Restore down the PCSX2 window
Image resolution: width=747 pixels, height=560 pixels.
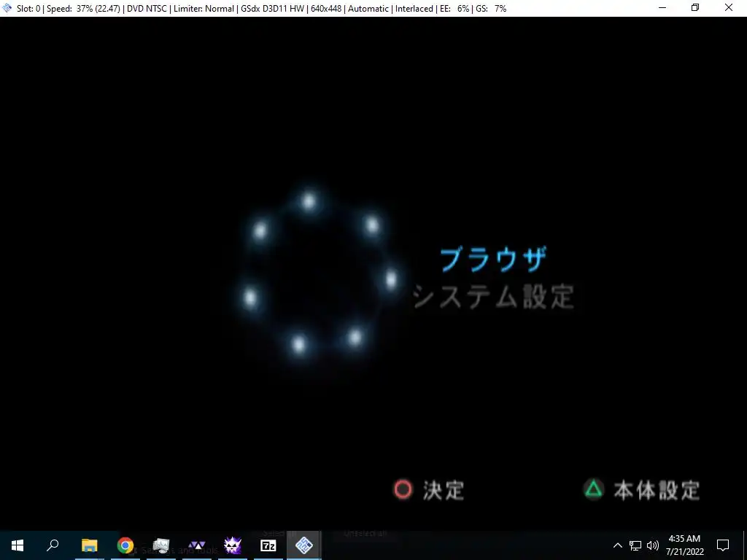click(695, 8)
